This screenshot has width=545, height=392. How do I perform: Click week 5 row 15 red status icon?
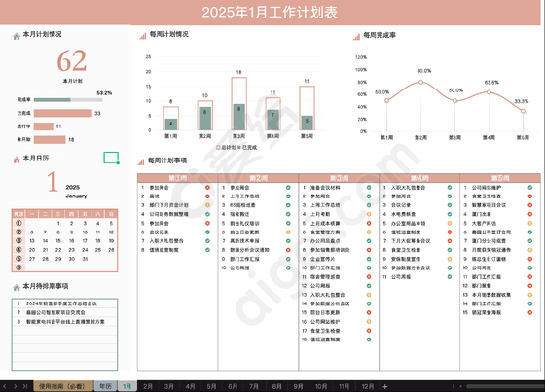[x=530, y=313]
